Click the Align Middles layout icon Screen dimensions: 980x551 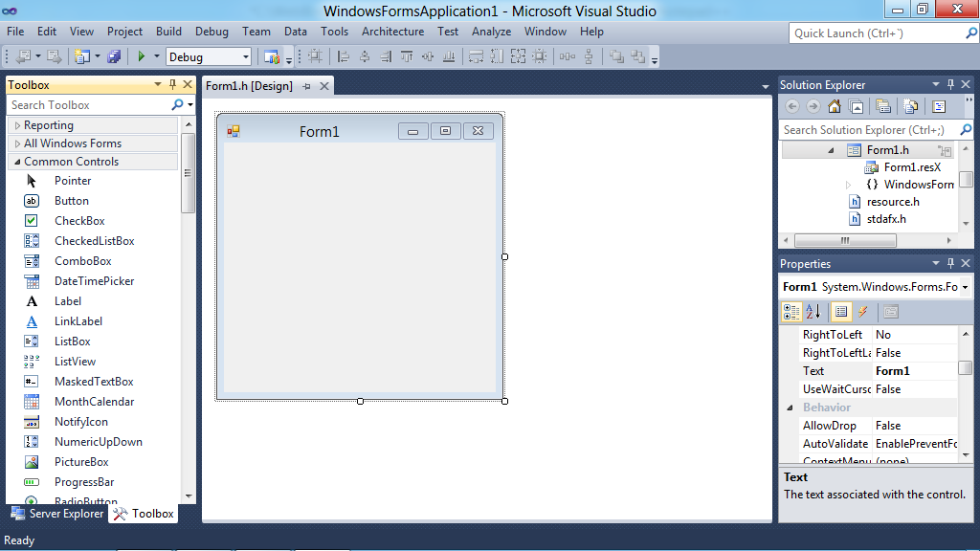[x=428, y=56]
